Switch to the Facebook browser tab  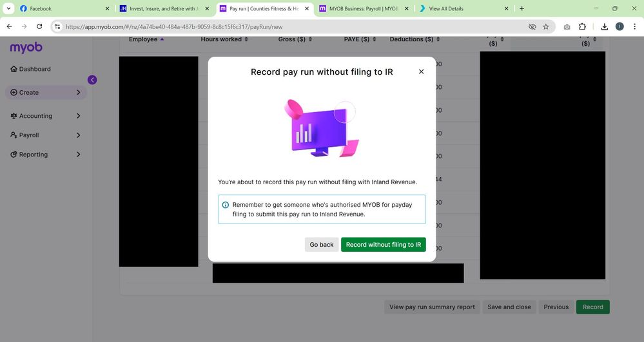tap(57, 8)
